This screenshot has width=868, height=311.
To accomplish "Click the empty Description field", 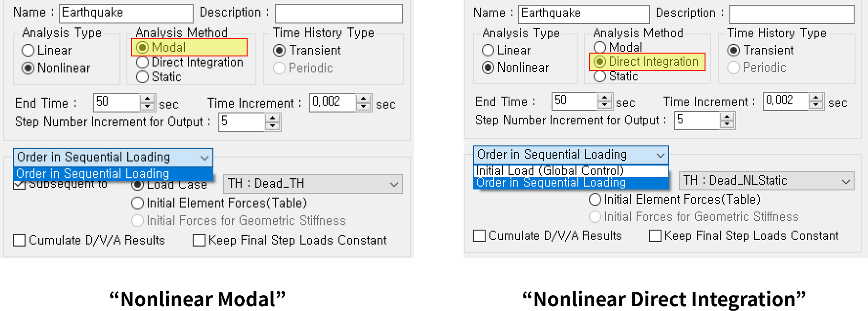I will [338, 13].
